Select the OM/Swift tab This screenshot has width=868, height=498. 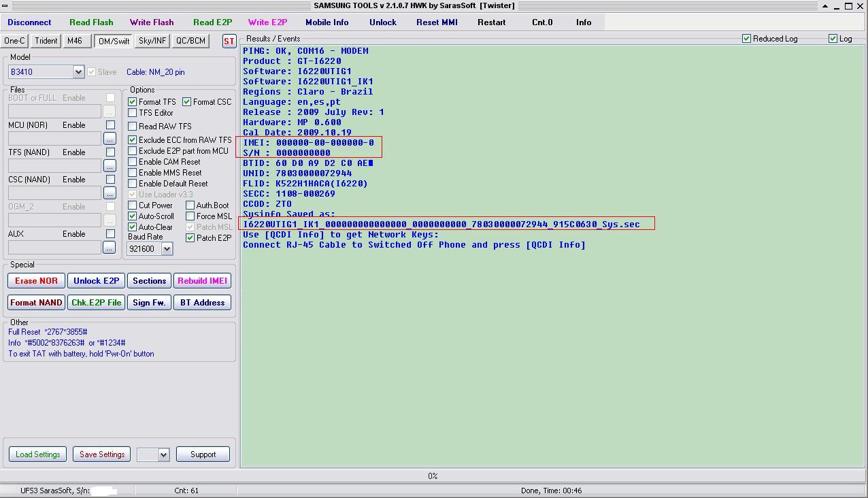[114, 41]
